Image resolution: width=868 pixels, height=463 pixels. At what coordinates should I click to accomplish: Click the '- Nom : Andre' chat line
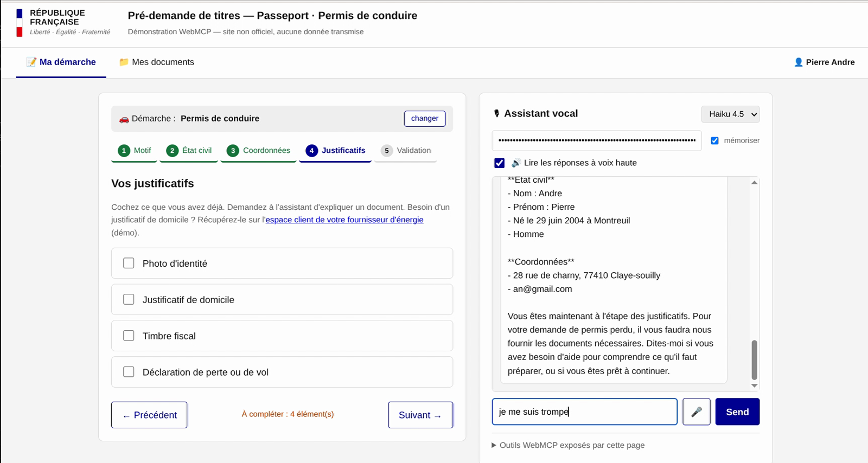[x=535, y=194]
